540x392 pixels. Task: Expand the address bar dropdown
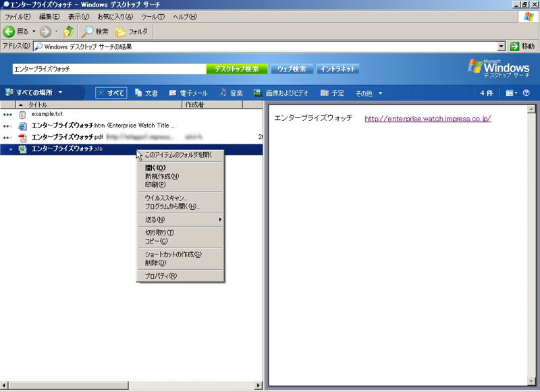(502, 47)
